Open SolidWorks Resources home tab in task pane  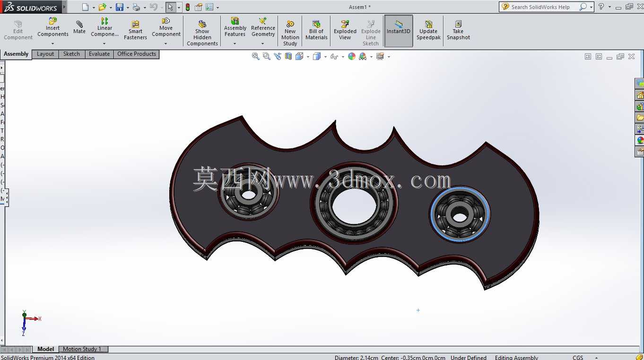(x=640, y=95)
